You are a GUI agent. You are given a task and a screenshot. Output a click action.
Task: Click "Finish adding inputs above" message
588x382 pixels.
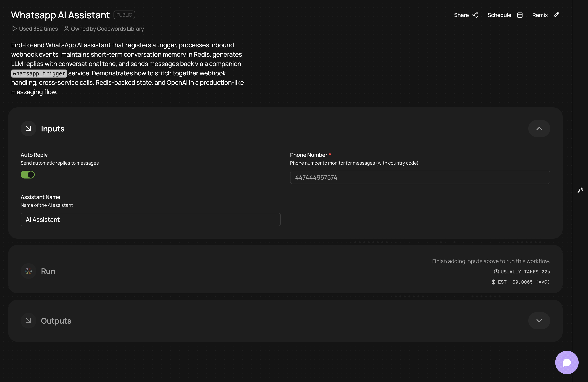491,261
